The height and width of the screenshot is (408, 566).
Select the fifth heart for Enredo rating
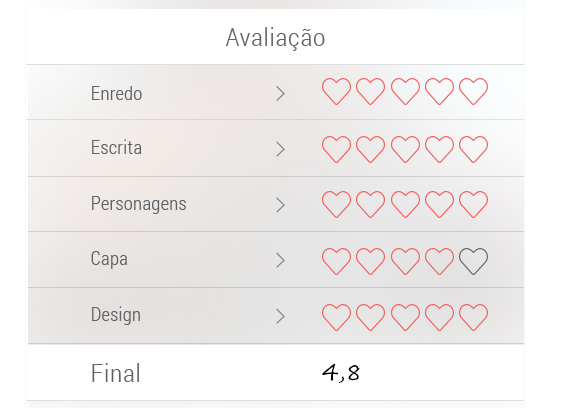(x=474, y=91)
